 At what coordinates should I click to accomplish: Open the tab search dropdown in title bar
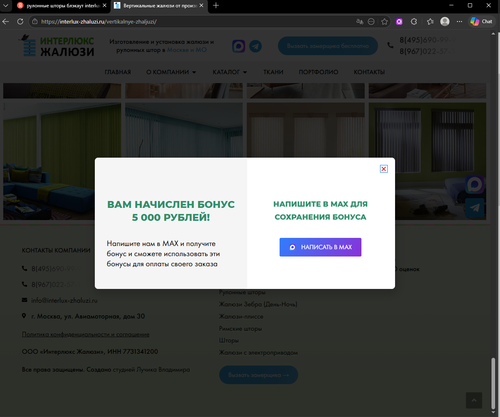point(6,6)
